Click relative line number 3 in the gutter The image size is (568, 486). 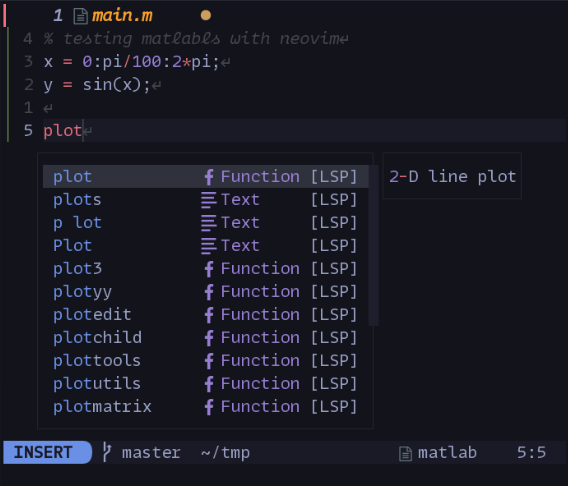28,62
